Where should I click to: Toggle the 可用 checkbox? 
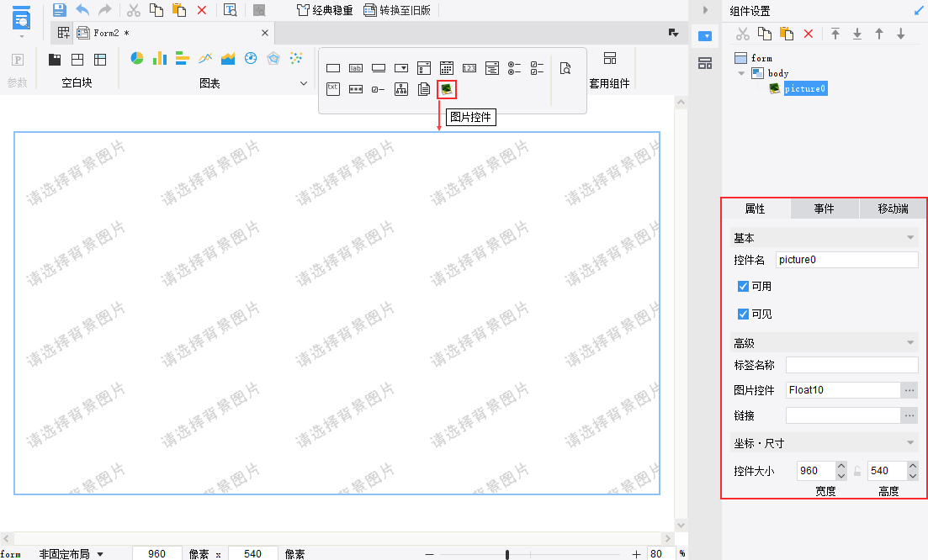(744, 286)
